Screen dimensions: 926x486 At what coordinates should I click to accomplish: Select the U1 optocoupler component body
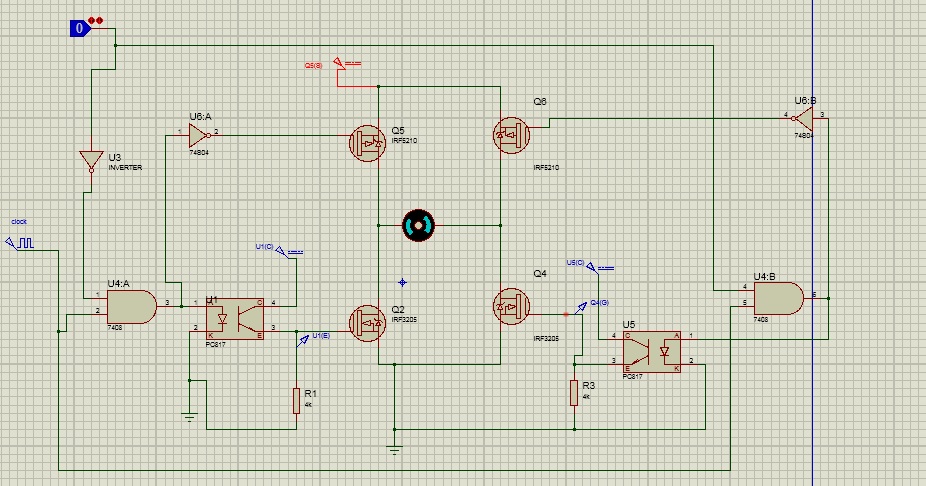click(235, 319)
